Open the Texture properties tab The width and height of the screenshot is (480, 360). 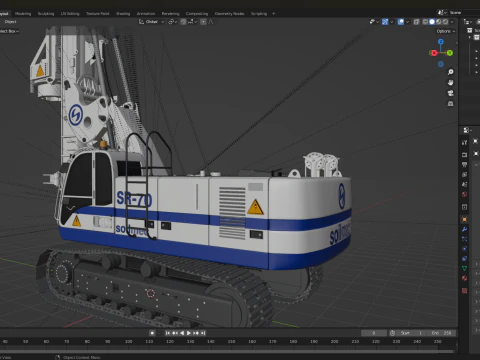(x=464, y=291)
